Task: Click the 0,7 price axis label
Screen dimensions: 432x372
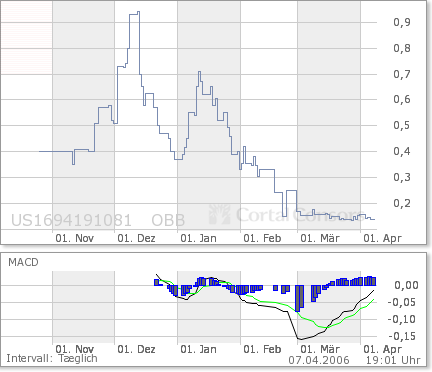Action: (402, 74)
